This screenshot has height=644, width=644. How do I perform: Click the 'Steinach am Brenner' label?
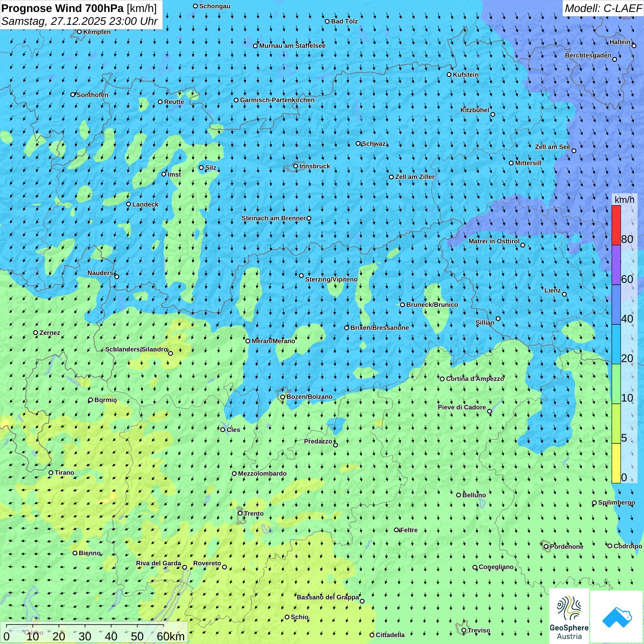click(274, 218)
